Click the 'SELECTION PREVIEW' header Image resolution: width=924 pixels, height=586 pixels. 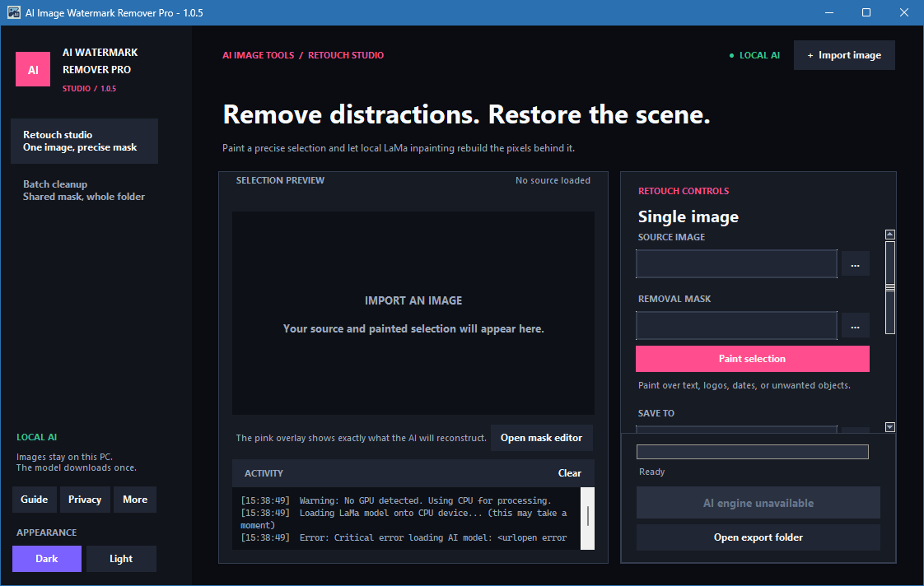pos(280,181)
